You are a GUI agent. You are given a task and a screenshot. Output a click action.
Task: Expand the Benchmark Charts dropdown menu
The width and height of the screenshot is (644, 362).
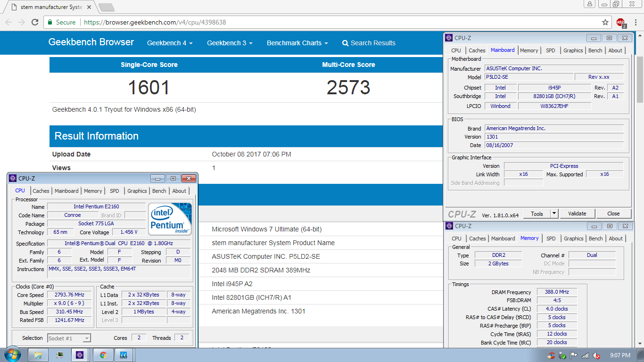pyautogui.click(x=297, y=43)
